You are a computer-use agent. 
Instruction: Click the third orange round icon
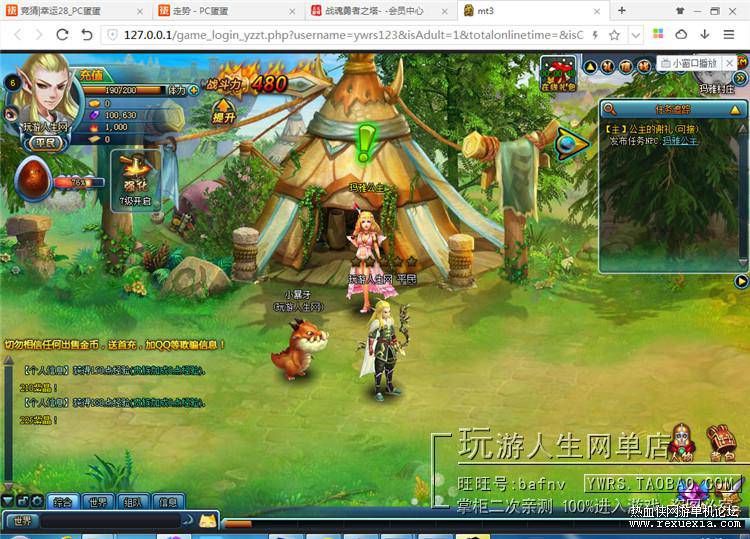[x=644, y=67]
